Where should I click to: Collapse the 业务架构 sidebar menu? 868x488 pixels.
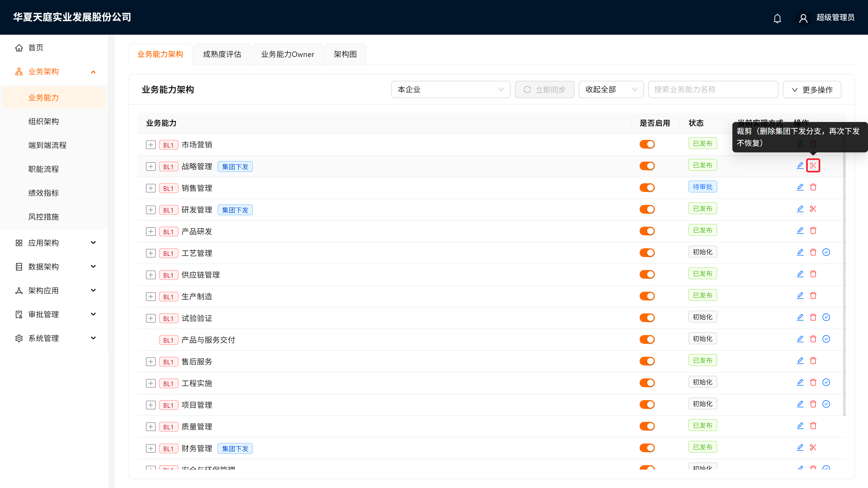click(x=54, y=72)
